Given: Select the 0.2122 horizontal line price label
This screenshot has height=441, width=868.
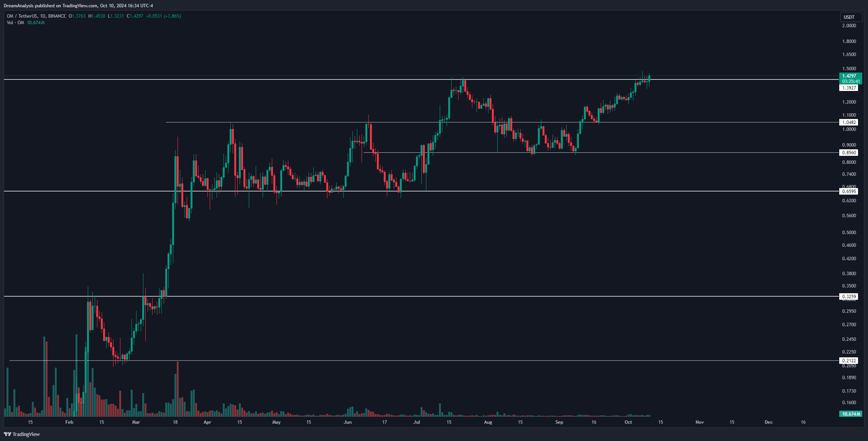Looking at the screenshot, I should 848,360.
